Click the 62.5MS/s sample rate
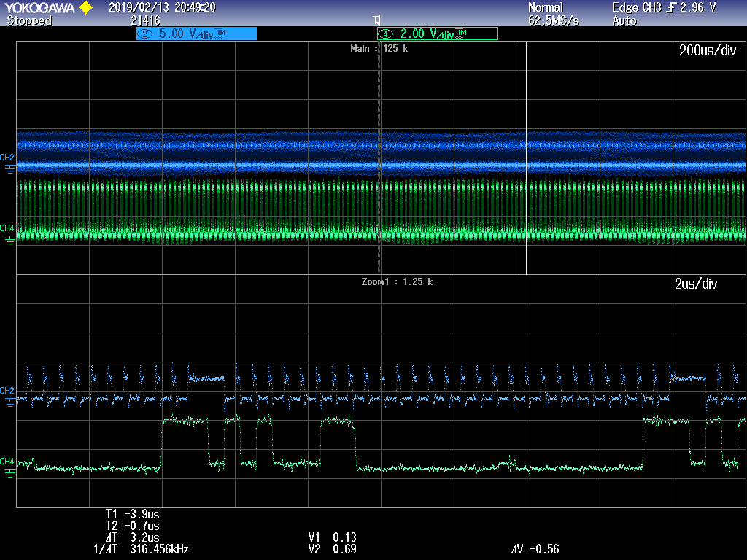This screenshot has width=747, height=560. (x=554, y=20)
